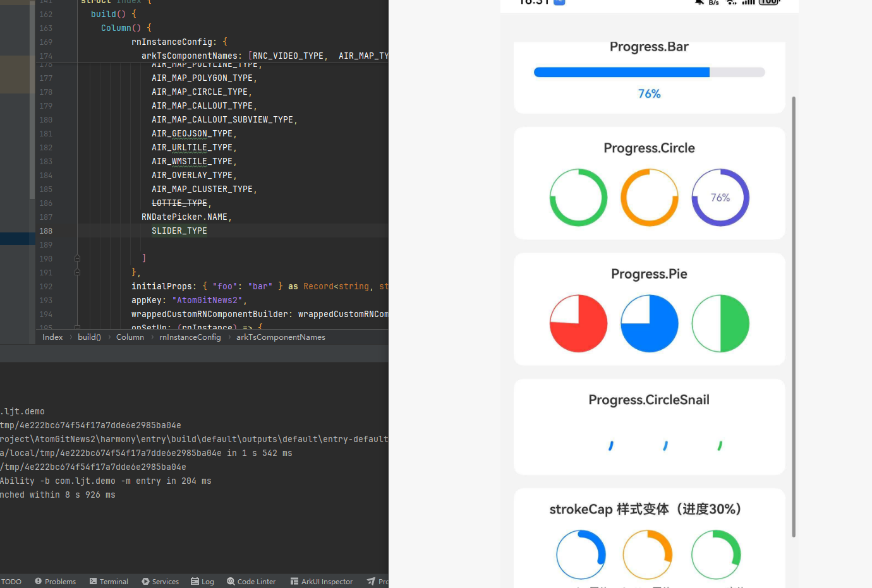Click the 76% label under Progress.Bar
872x588 pixels.
[x=649, y=93]
